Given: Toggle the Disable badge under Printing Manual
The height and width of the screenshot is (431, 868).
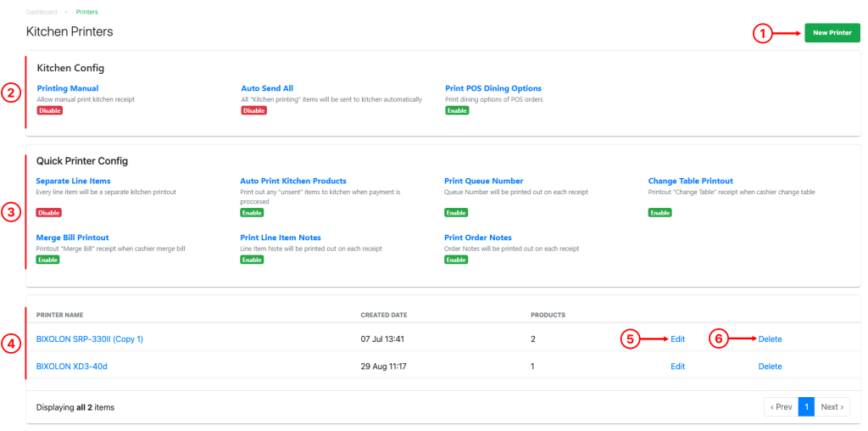Looking at the screenshot, I should coord(50,110).
